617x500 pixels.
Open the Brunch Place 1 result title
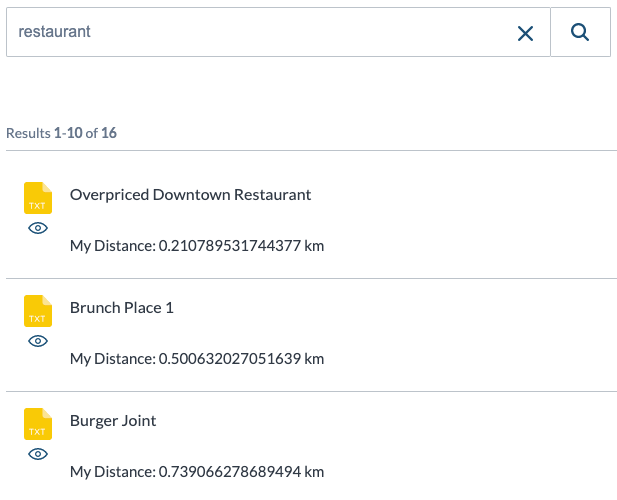(x=122, y=308)
